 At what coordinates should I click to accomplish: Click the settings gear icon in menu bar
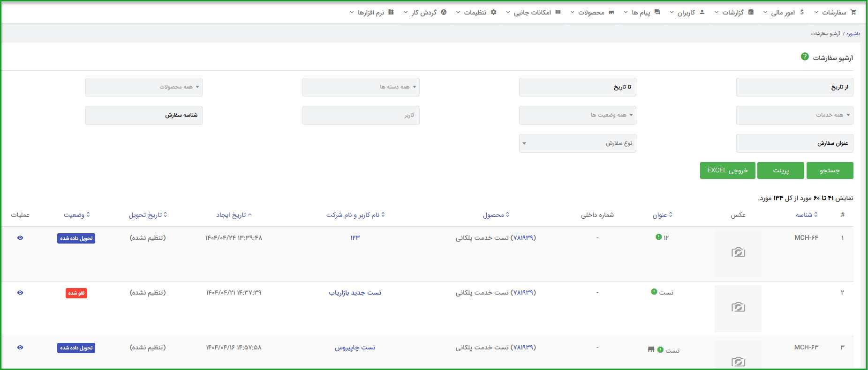[x=493, y=12]
